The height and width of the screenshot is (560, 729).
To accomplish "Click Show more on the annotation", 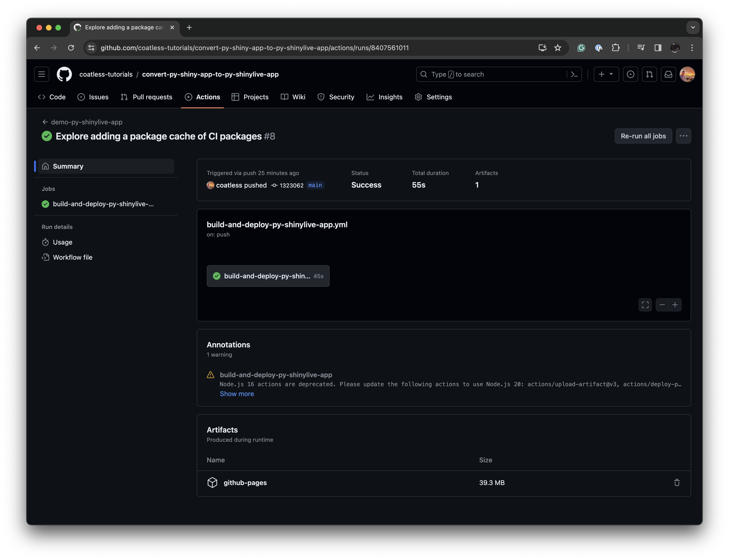I will click(237, 394).
